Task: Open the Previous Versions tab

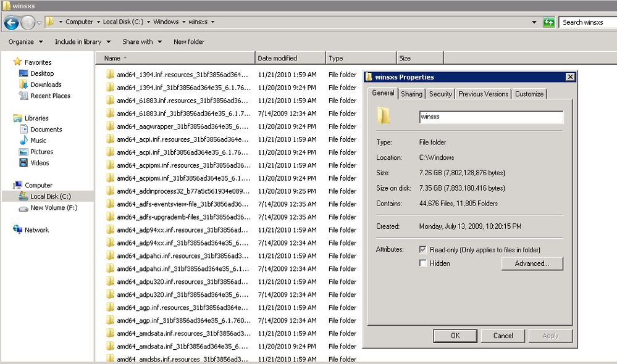Action: [483, 94]
